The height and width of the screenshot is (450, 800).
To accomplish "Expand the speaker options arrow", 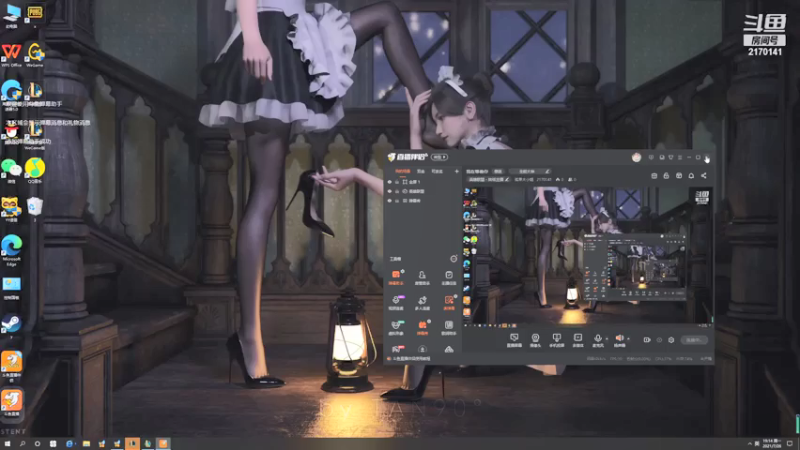I will [x=628, y=338].
